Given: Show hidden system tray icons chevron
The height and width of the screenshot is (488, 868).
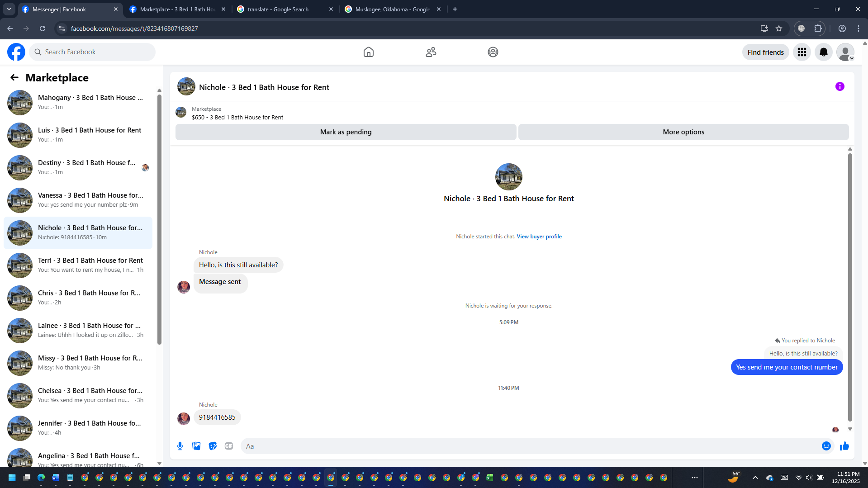Looking at the screenshot, I should click(x=755, y=478).
